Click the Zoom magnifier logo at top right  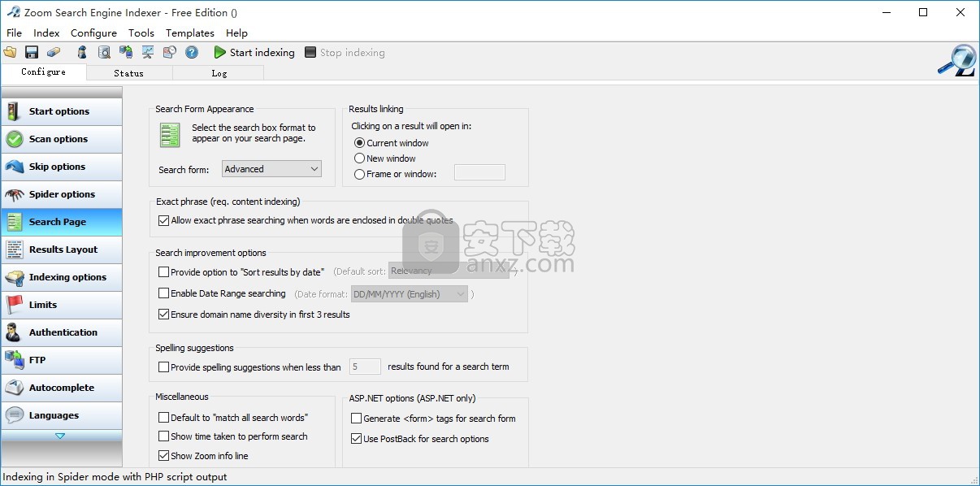(x=956, y=61)
